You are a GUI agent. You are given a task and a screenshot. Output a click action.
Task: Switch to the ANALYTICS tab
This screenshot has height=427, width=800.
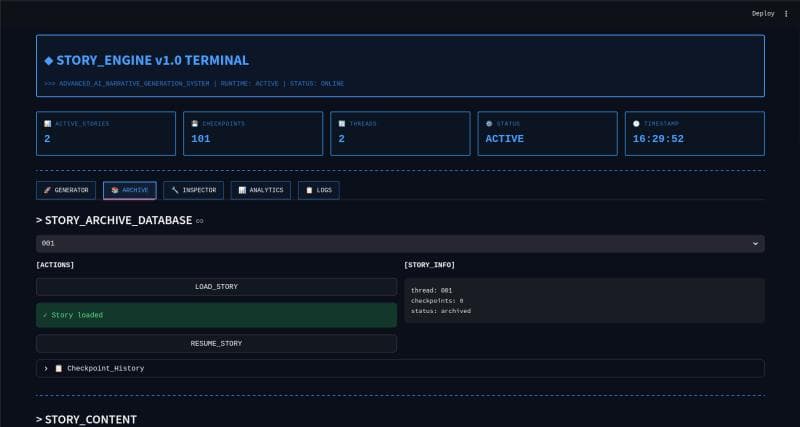point(261,190)
